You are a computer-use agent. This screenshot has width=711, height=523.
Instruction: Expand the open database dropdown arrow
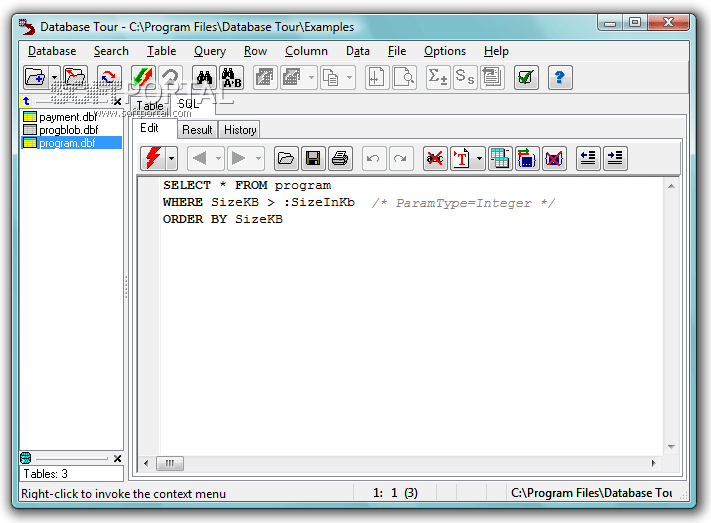54,78
